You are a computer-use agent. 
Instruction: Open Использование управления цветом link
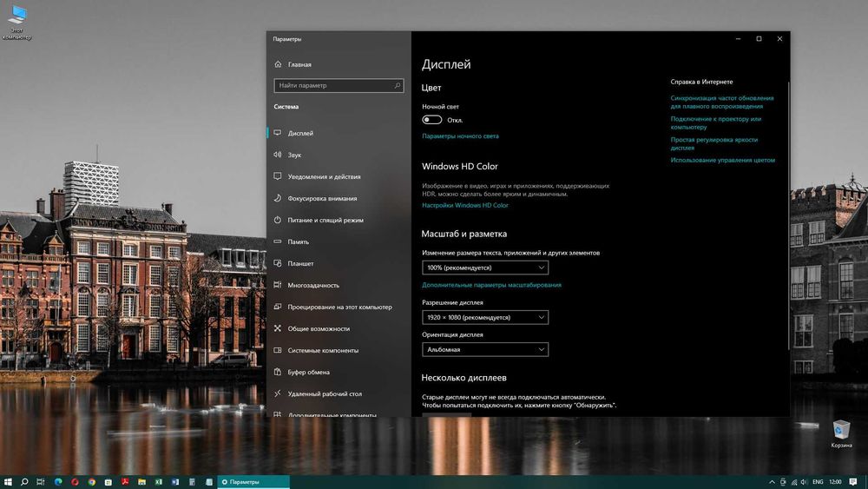[722, 160]
